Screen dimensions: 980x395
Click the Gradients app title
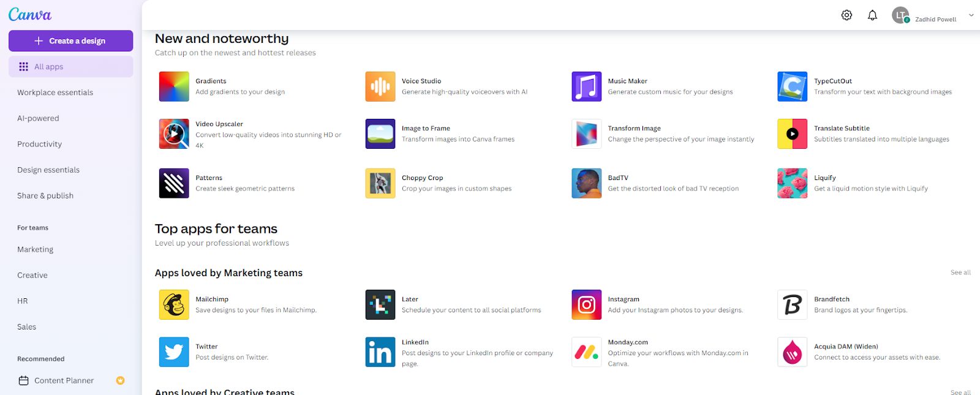[x=211, y=81]
